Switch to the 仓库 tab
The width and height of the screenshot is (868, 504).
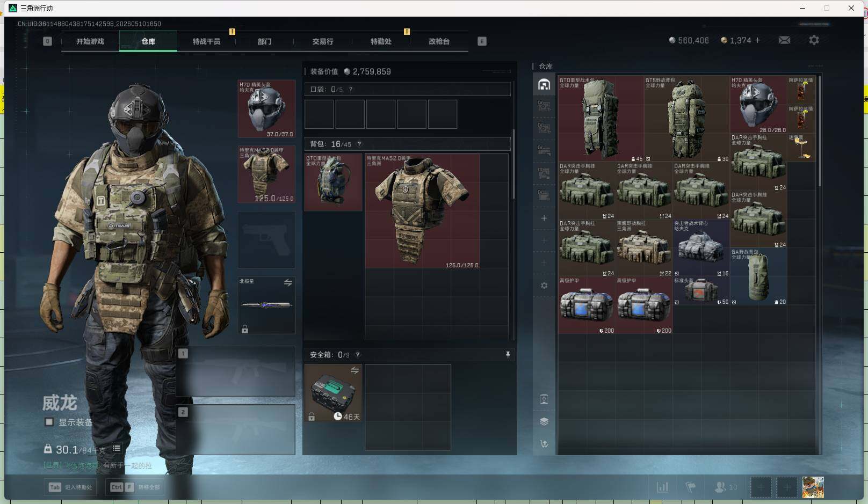point(148,41)
